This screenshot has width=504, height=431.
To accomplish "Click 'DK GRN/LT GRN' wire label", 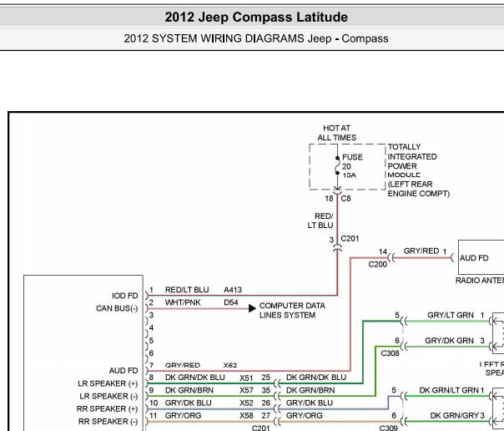I will click(x=450, y=390).
